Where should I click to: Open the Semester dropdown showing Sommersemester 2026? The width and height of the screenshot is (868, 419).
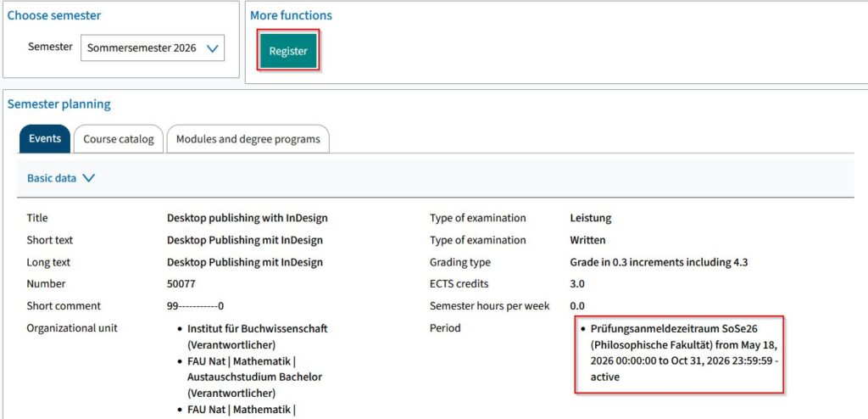click(x=153, y=48)
